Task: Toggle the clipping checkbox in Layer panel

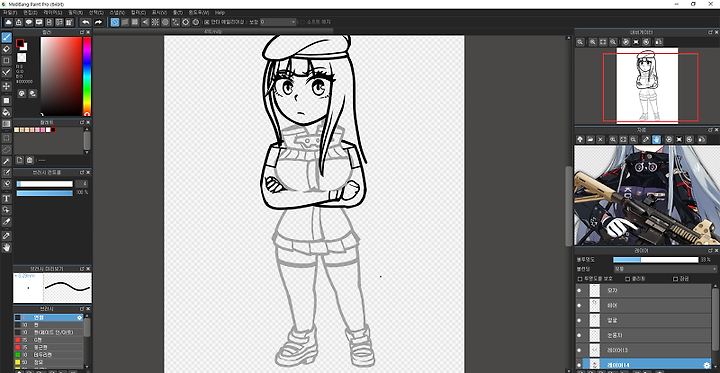Action: (627, 279)
